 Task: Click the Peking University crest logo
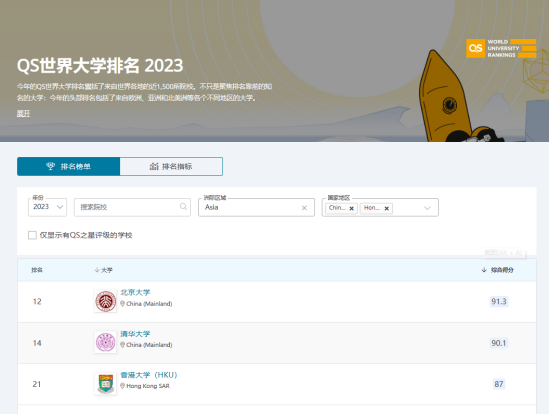pos(106,301)
